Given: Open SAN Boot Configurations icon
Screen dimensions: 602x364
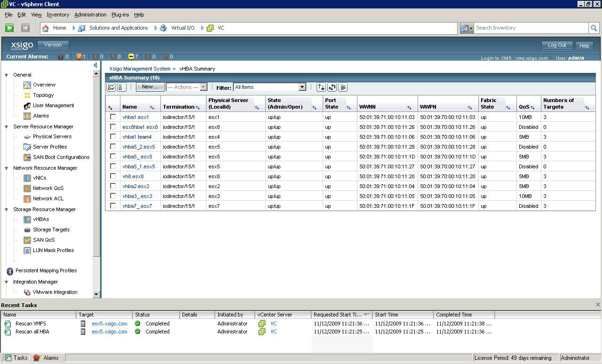Looking at the screenshot, I should coord(27,158).
